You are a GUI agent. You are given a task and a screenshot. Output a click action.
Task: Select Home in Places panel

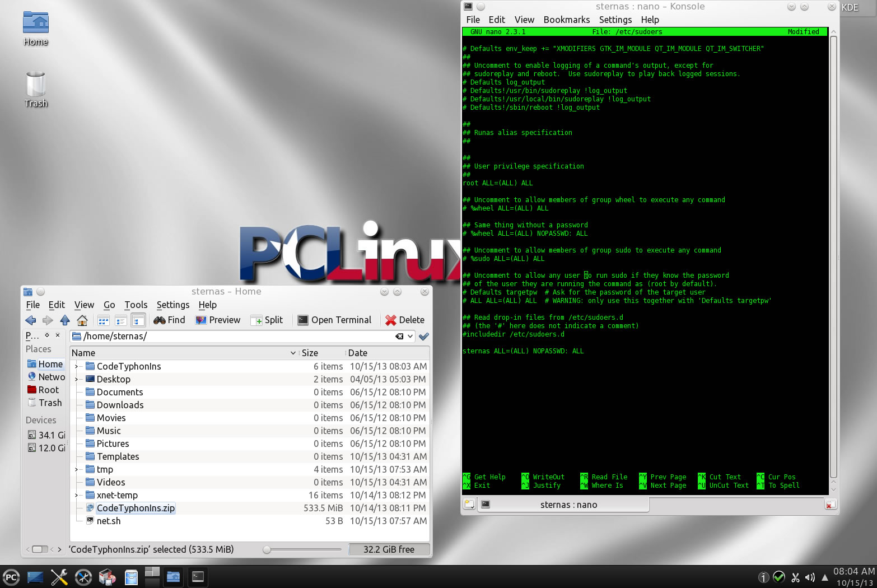click(x=45, y=364)
